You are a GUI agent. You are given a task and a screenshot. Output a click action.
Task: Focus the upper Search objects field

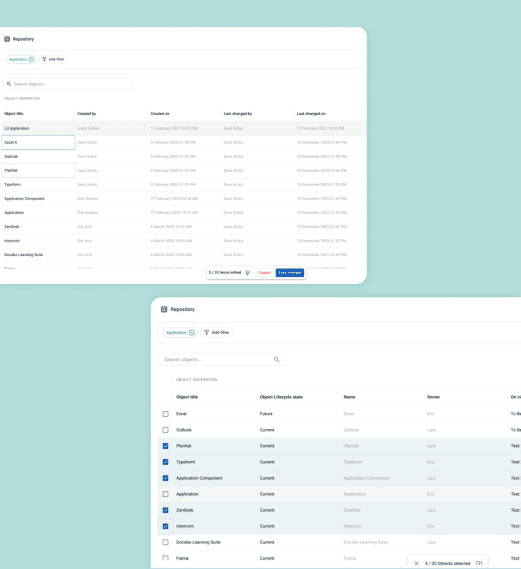pos(67,84)
